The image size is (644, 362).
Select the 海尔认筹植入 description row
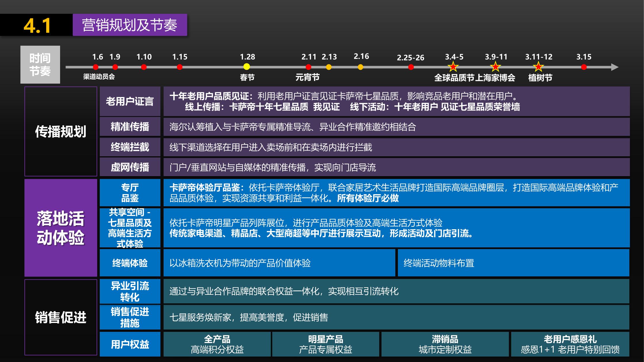[396, 127]
